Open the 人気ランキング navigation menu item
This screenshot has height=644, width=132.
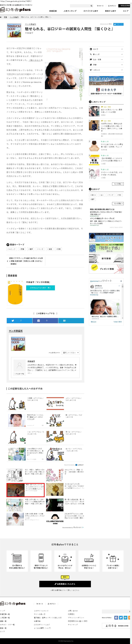coord(70,11)
